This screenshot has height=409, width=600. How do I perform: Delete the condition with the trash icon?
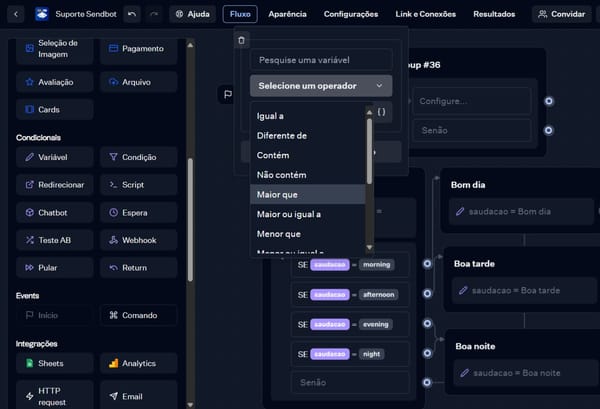pos(241,40)
